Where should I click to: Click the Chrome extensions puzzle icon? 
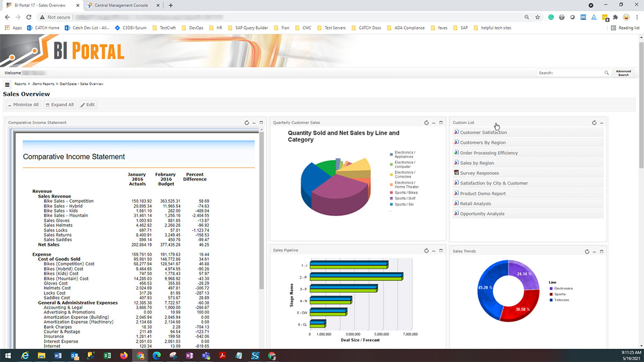click(614, 17)
